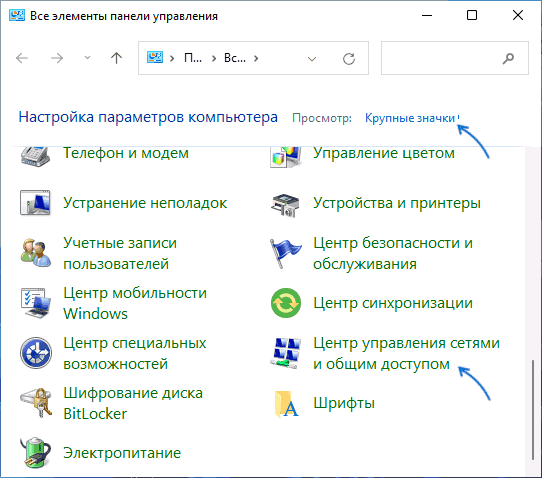Open the Fonts folder icon
This screenshot has height=478, width=542.
tap(286, 404)
